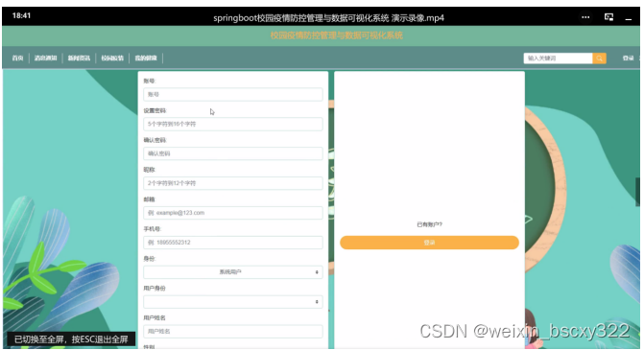644x350 pixels.
Task: Open the last nav item after 校园疫情
Action: pyautogui.click(x=146, y=58)
